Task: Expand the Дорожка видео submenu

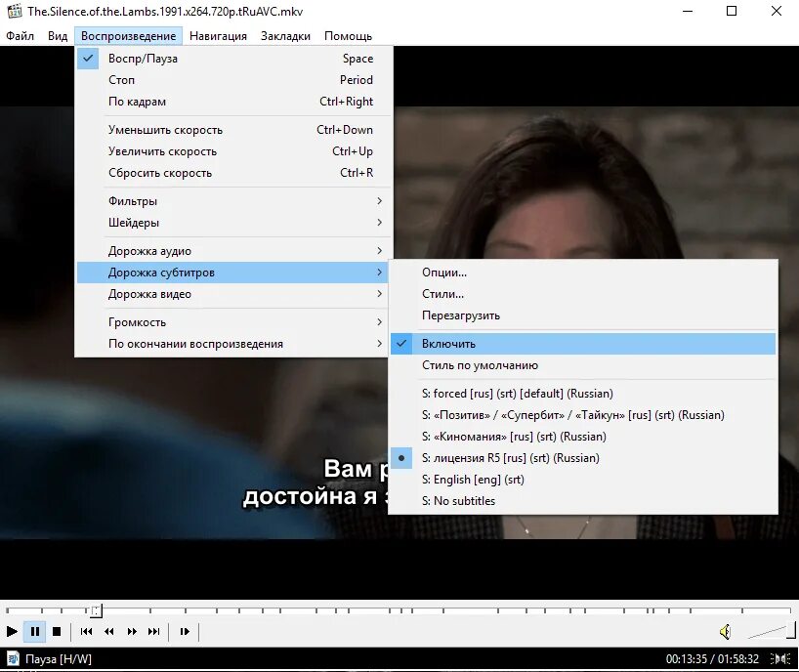Action: tap(232, 294)
